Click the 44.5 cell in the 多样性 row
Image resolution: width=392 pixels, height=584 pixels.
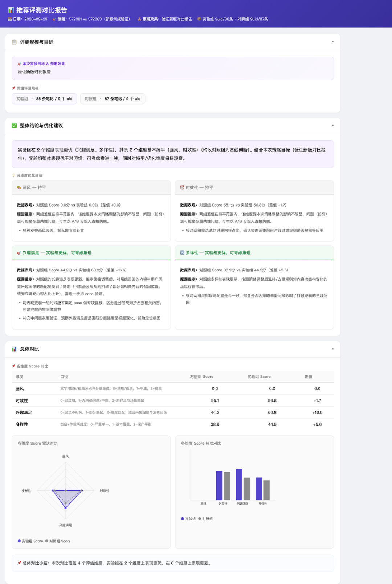point(272,425)
